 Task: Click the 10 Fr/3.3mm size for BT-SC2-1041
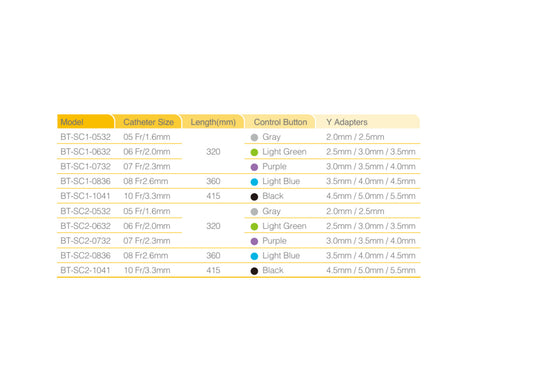pos(147,271)
